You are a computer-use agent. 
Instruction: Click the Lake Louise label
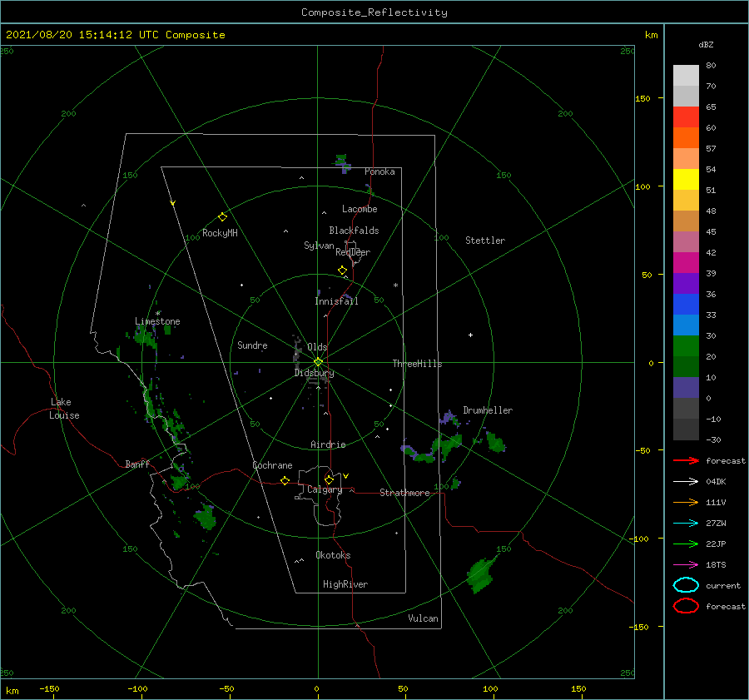coord(64,409)
